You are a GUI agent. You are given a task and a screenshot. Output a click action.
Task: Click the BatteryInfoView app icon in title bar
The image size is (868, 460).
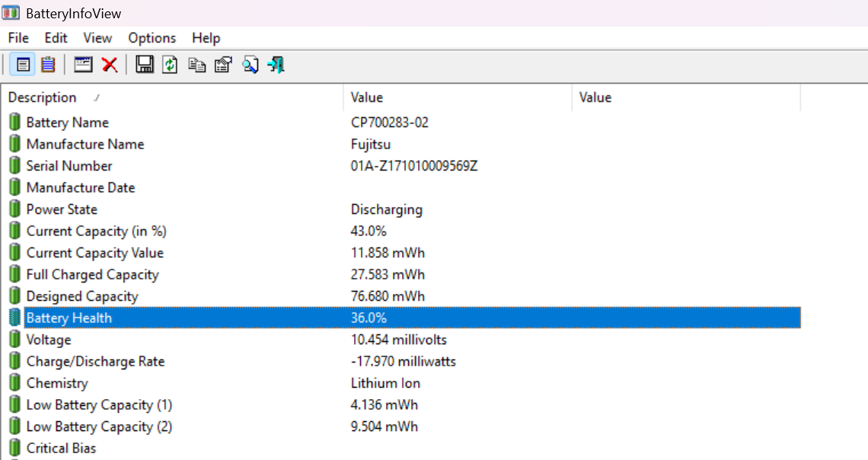point(11,13)
